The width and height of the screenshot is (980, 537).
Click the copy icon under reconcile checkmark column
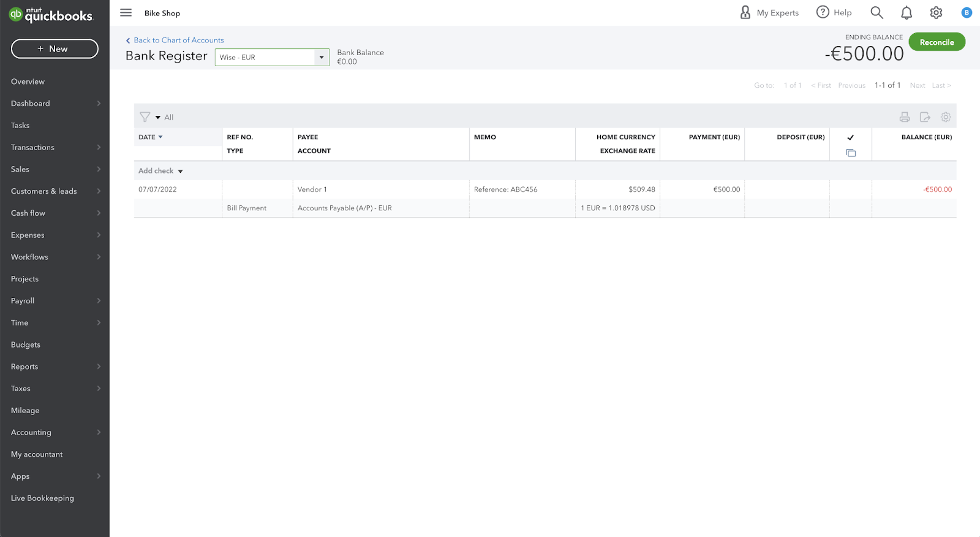(851, 153)
